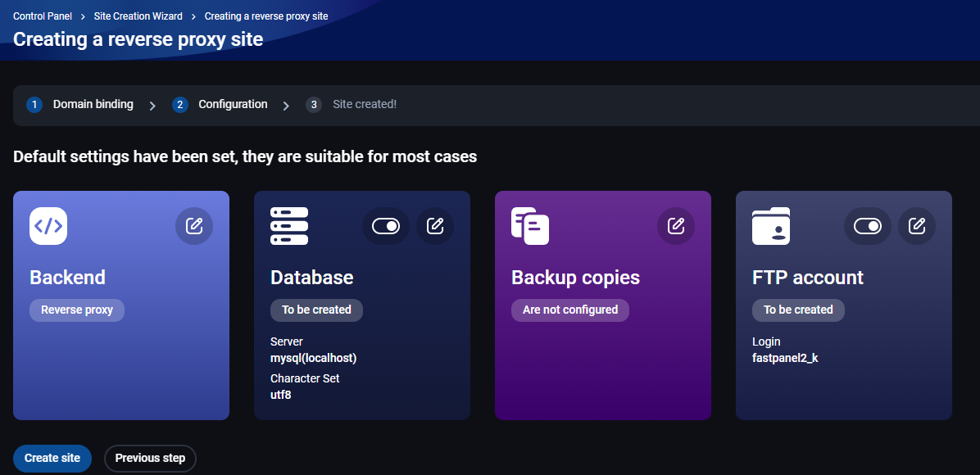
Task: Click the Backup copies documents icon
Action: 530,226
